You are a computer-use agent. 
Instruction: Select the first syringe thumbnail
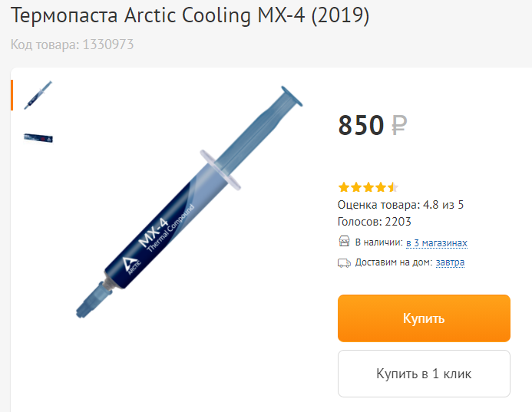(x=38, y=95)
